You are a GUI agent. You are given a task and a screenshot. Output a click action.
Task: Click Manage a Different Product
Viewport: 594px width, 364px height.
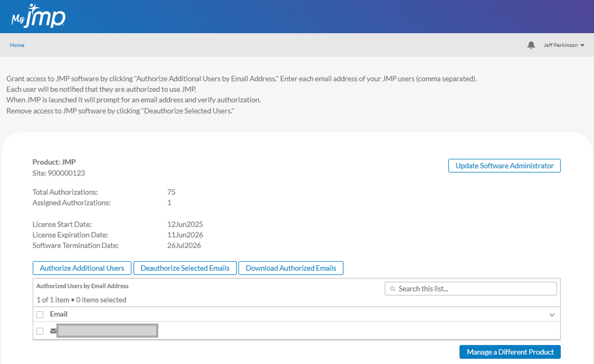[x=510, y=352]
